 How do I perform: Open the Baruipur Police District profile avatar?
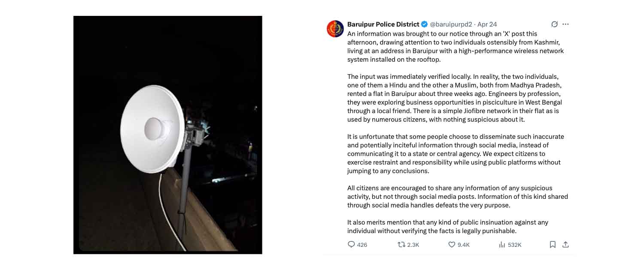click(335, 29)
